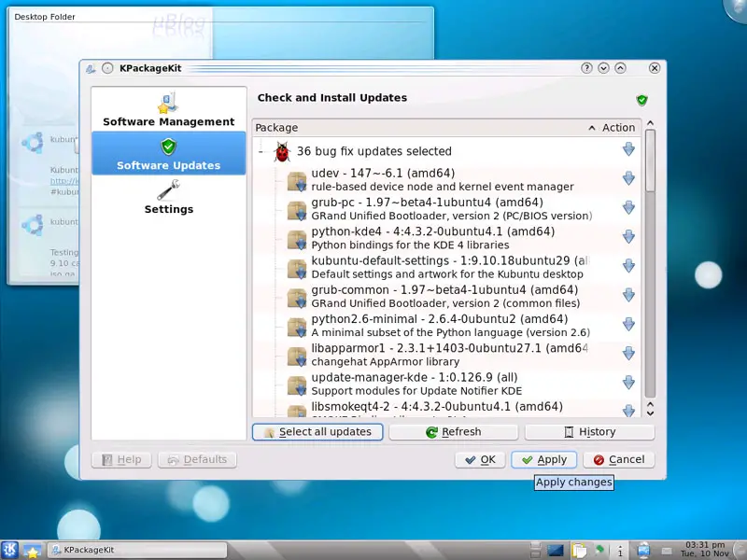Click the green shield icon beside heading
The width and height of the screenshot is (747, 560).
pos(641,100)
